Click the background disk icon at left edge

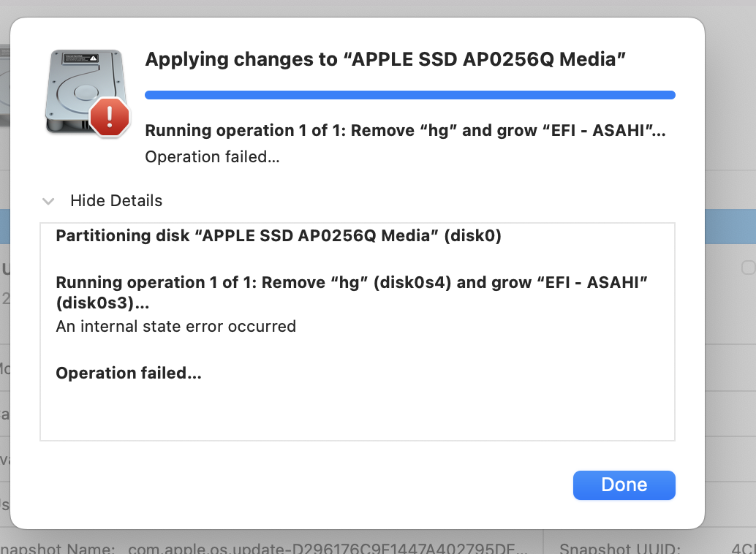click(x=4, y=88)
